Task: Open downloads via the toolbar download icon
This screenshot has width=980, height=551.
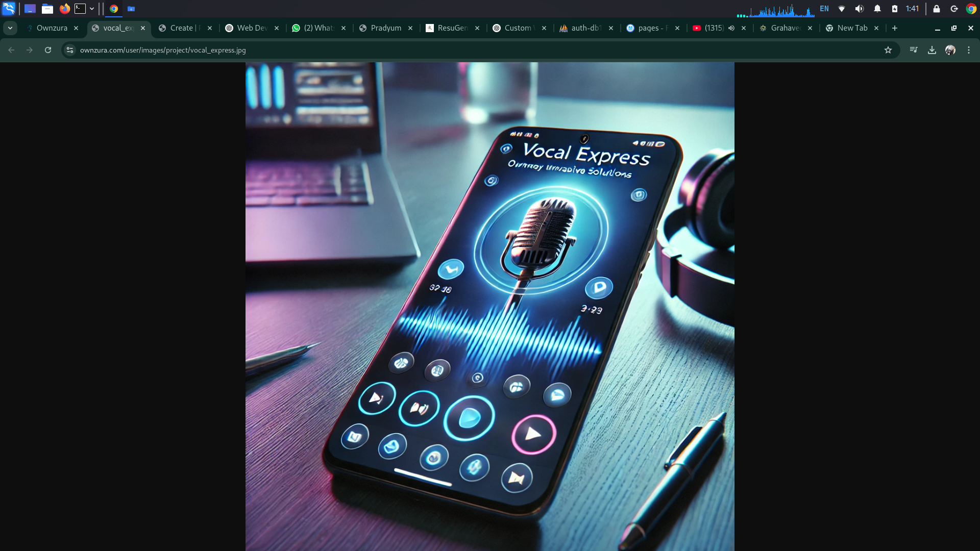Action: (933, 50)
